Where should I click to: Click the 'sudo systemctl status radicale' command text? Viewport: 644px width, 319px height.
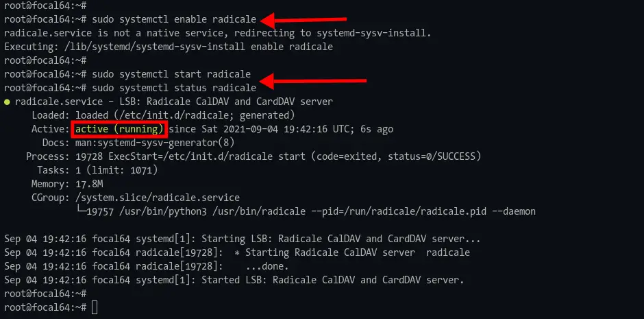coord(174,88)
